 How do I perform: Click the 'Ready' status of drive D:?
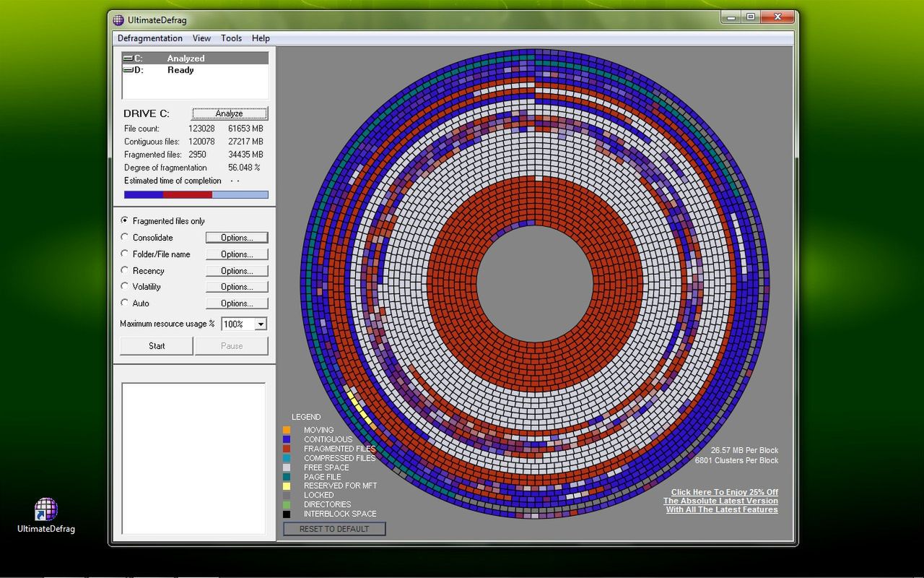click(180, 70)
